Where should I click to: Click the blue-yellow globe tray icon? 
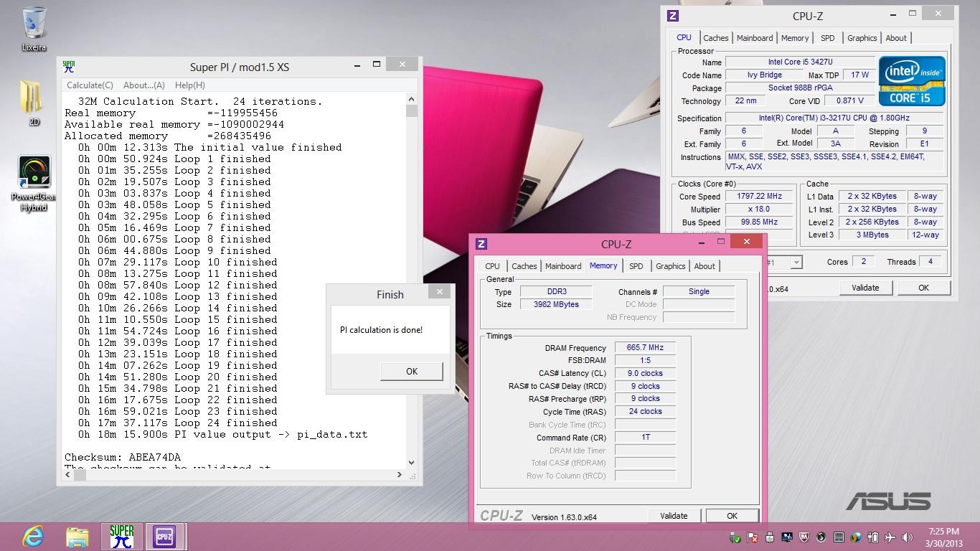(856, 537)
